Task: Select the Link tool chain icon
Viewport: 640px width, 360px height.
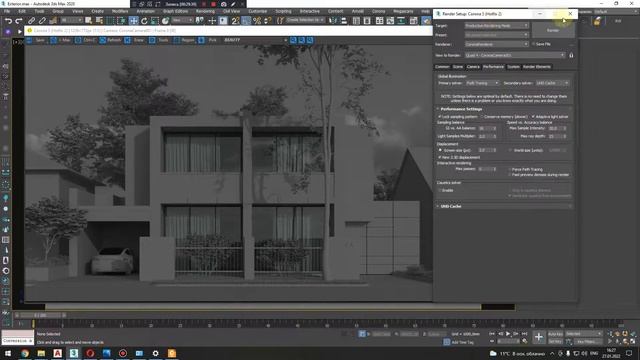Action: [x=31, y=20]
